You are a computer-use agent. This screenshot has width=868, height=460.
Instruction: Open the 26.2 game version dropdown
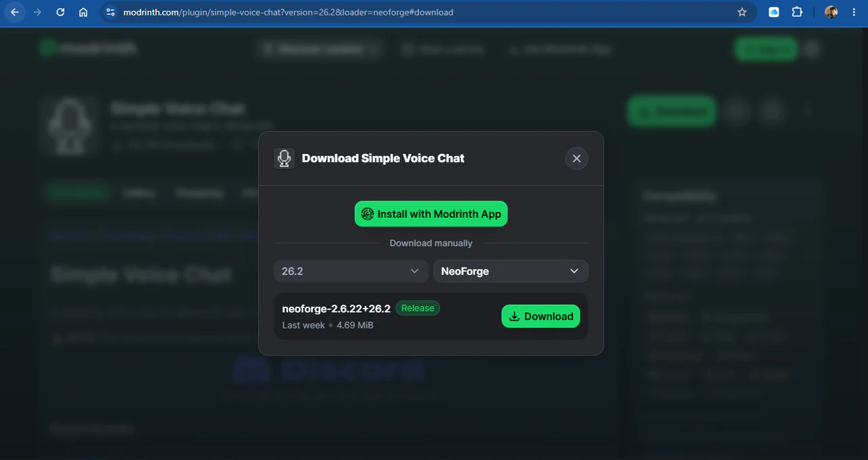click(351, 271)
